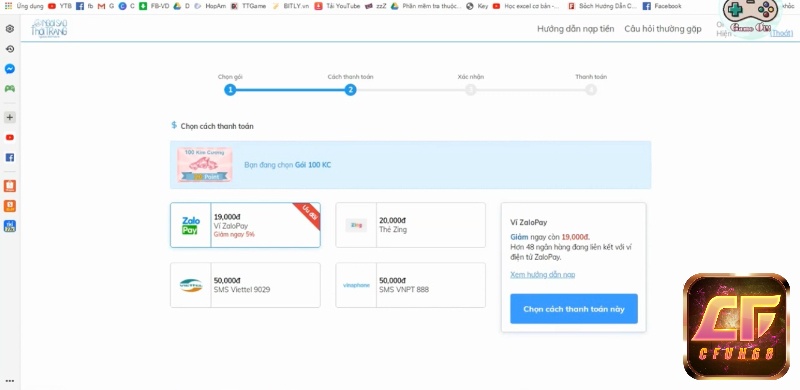Open Hướng dẫn nạp tiền menu

click(x=576, y=29)
